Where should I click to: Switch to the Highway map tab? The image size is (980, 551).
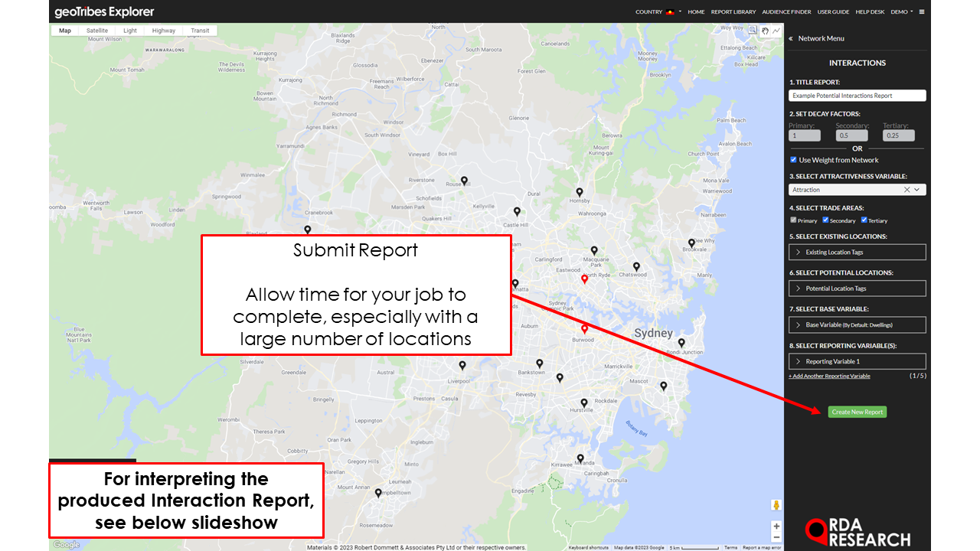point(164,31)
